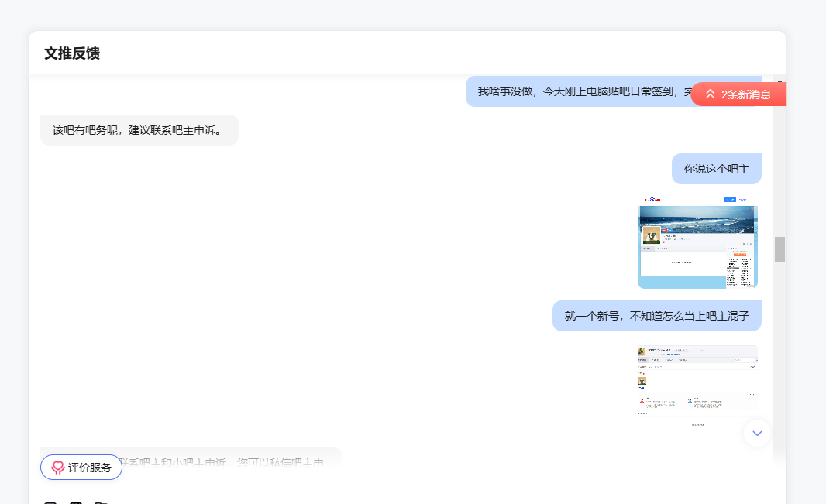826x504 pixels.
Task: Jump to the 2条新消息 new messages
Action: pyautogui.click(x=738, y=94)
